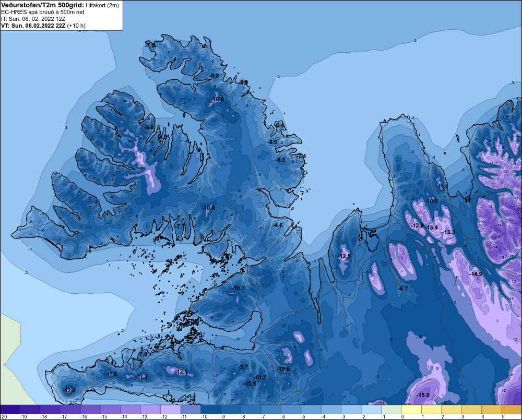
Task: Click the line EC-HRES spá brúuð á 500m net
Action: tap(43, 12)
